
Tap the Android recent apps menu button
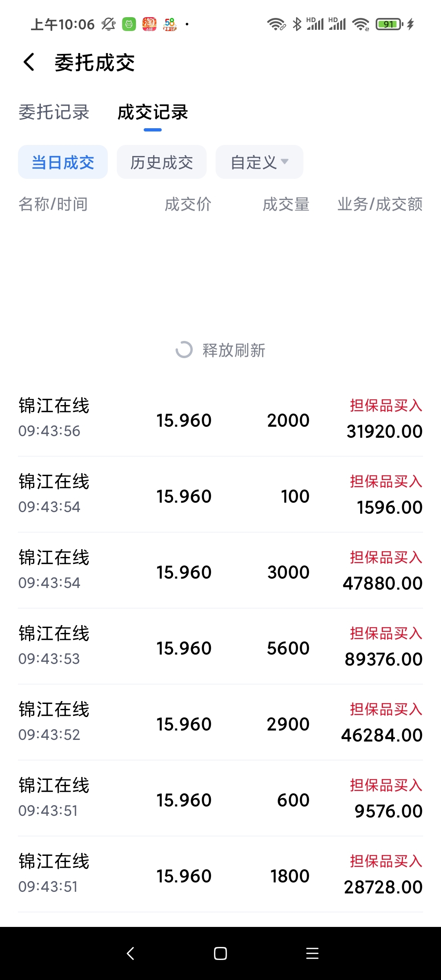(312, 953)
